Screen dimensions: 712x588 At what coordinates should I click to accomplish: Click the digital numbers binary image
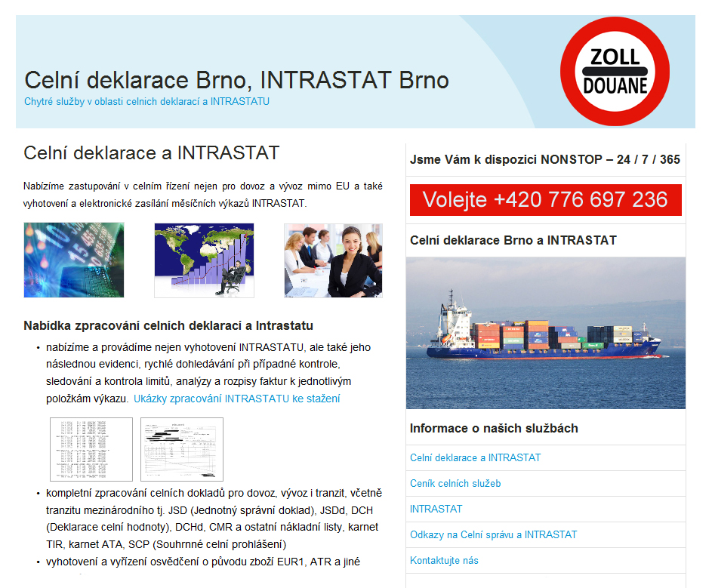click(74, 260)
